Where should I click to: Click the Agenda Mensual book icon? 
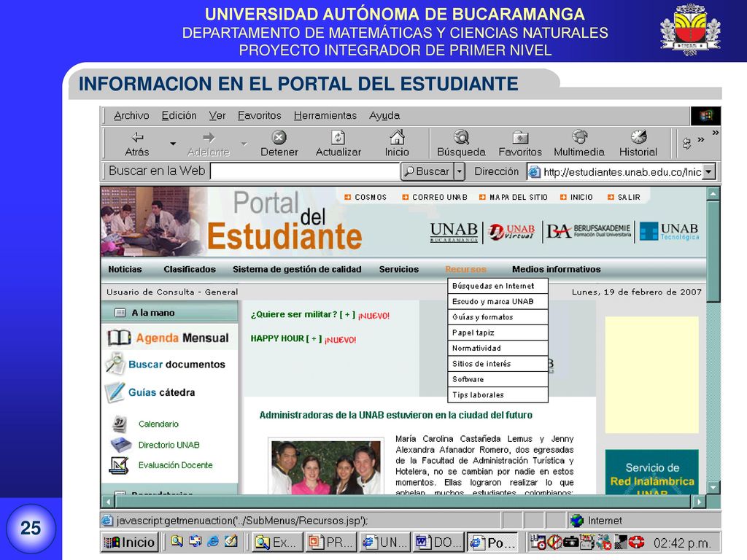(x=119, y=338)
